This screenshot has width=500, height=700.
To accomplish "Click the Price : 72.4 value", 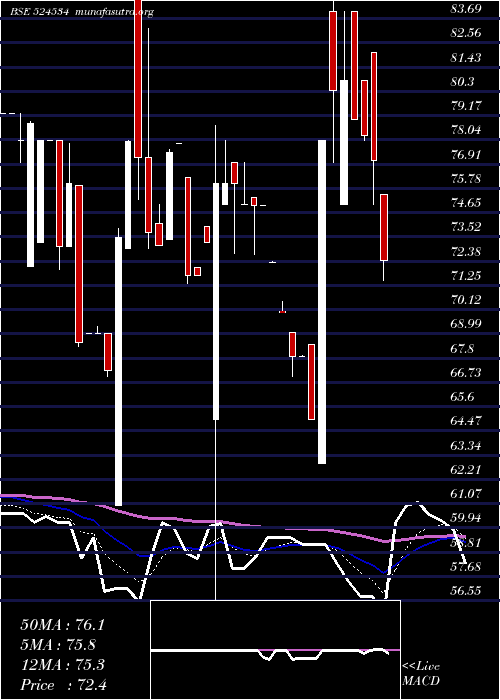I will pyautogui.click(x=62, y=685).
